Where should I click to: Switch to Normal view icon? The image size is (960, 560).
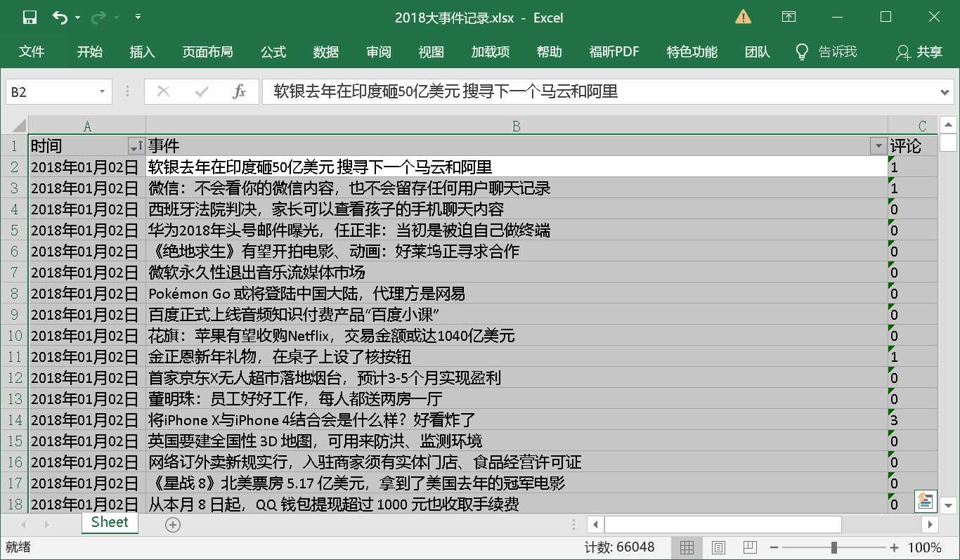[x=687, y=547]
